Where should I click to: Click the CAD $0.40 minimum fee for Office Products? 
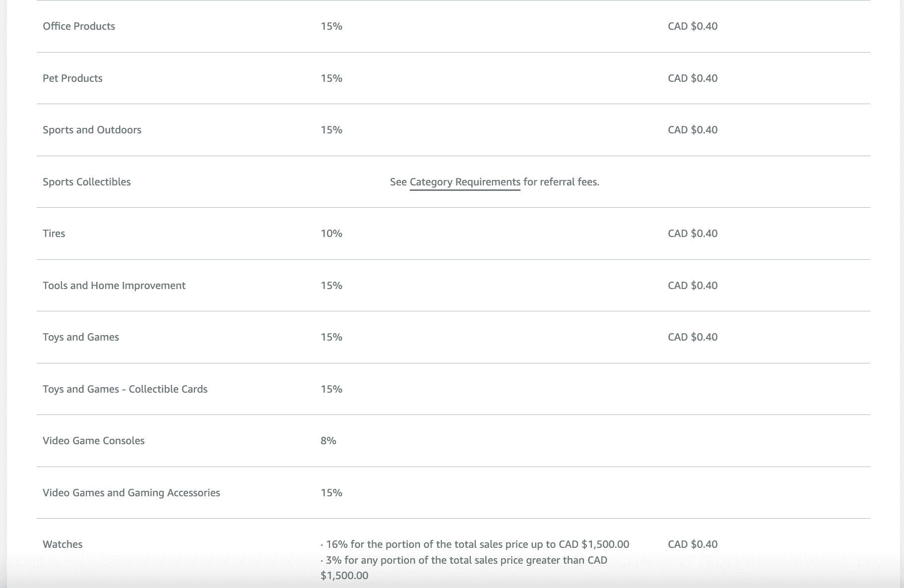point(693,26)
